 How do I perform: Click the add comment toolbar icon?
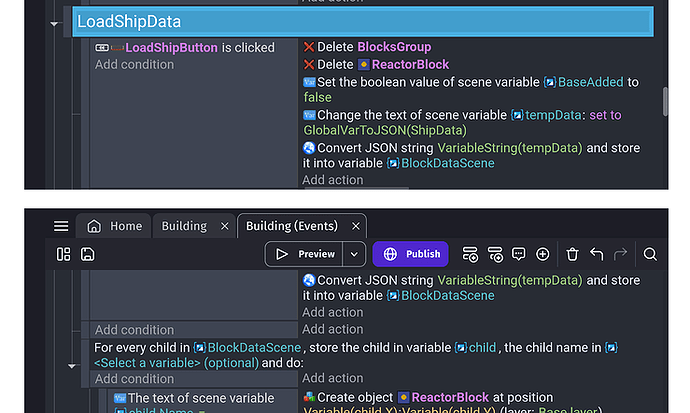(x=519, y=254)
